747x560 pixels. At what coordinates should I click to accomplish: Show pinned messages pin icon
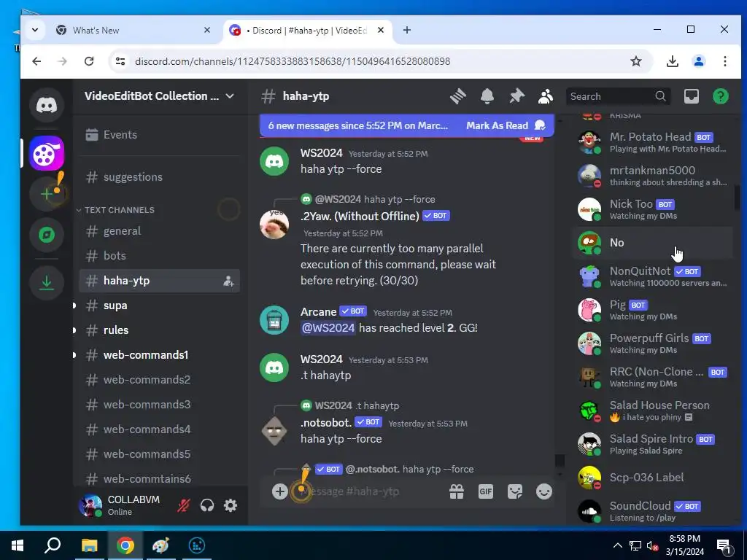click(516, 96)
